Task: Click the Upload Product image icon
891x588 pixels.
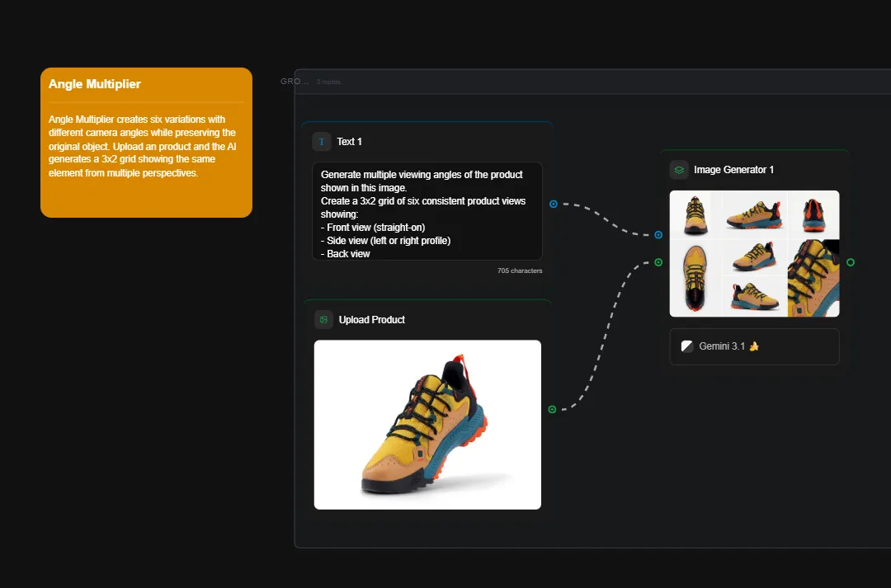Action: (x=323, y=319)
